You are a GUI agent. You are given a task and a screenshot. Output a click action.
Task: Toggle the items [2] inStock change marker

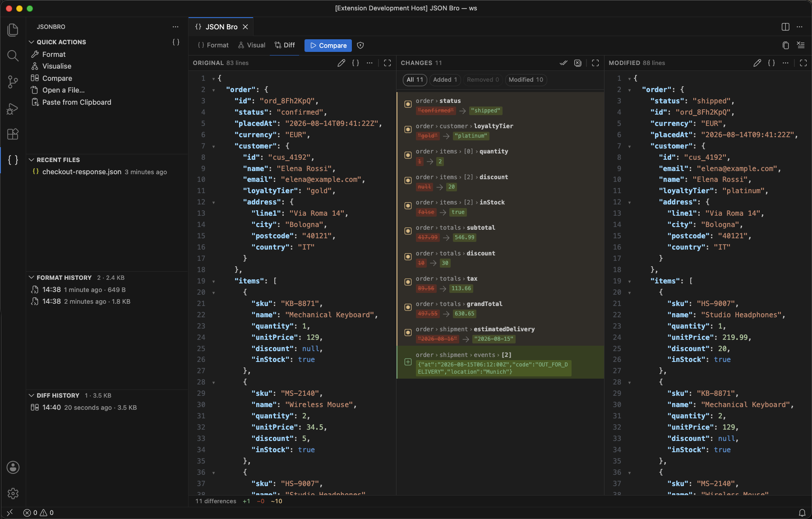408,205
